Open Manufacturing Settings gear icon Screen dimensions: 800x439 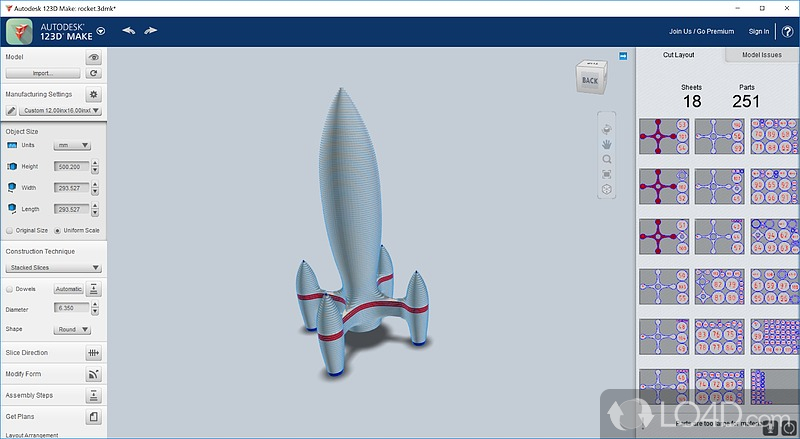tap(93, 94)
